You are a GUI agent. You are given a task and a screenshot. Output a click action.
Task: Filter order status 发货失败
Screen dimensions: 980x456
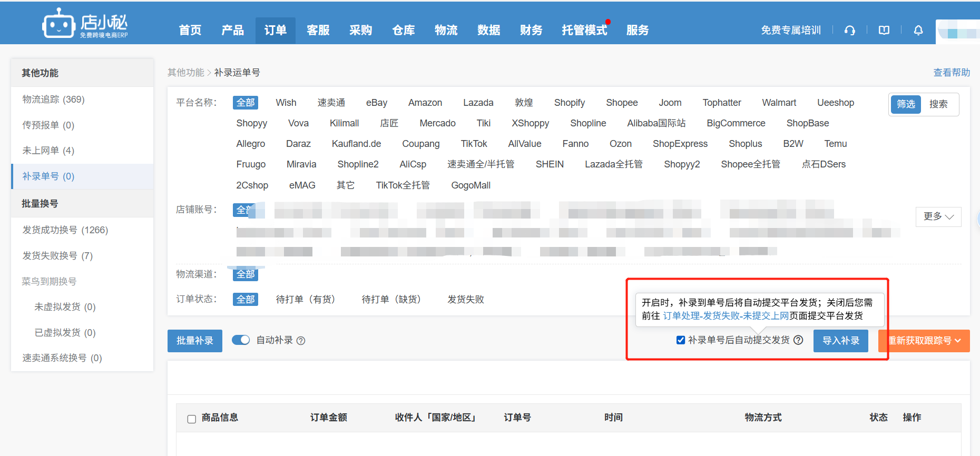(466, 300)
